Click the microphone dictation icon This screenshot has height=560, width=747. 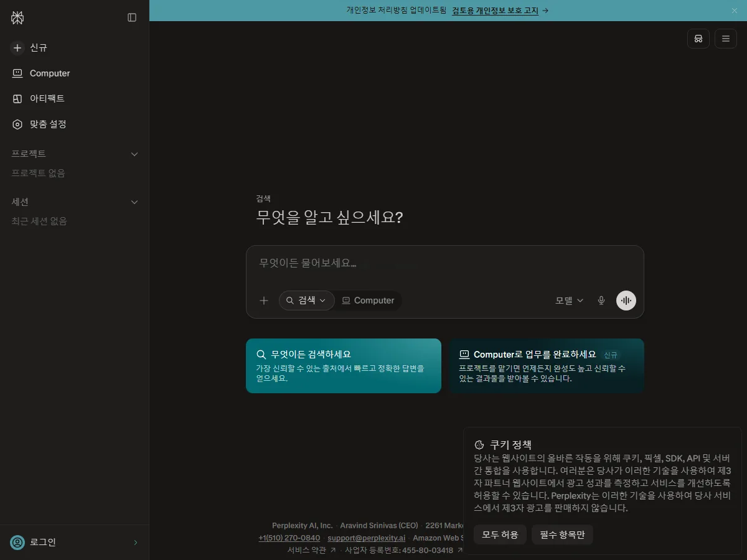pos(601,301)
